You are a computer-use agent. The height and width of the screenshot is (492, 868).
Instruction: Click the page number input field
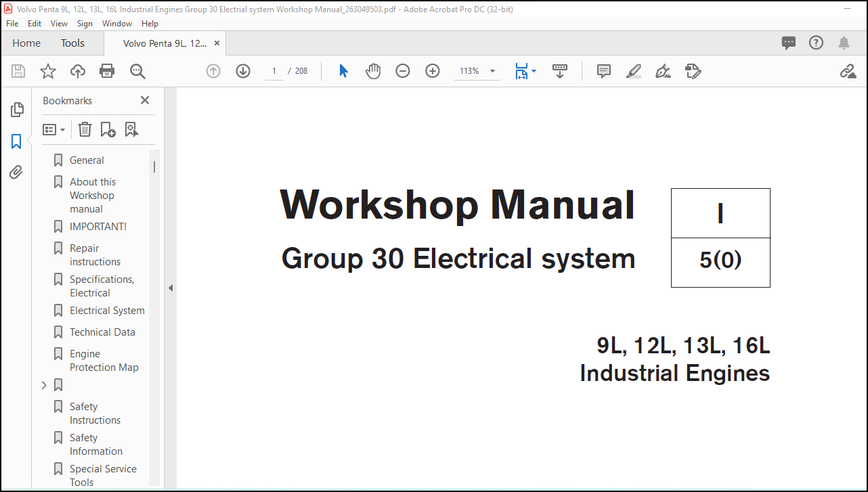click(274, 71)
